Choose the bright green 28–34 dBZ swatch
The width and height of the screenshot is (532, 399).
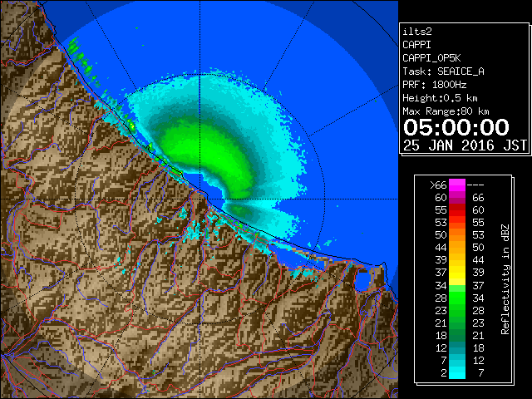[x=457, y=298]
